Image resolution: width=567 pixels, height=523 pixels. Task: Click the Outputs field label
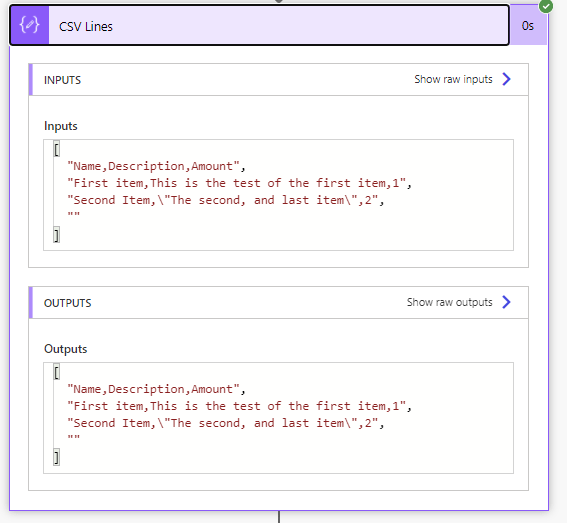pyautogui.click(x=65, y=349)
